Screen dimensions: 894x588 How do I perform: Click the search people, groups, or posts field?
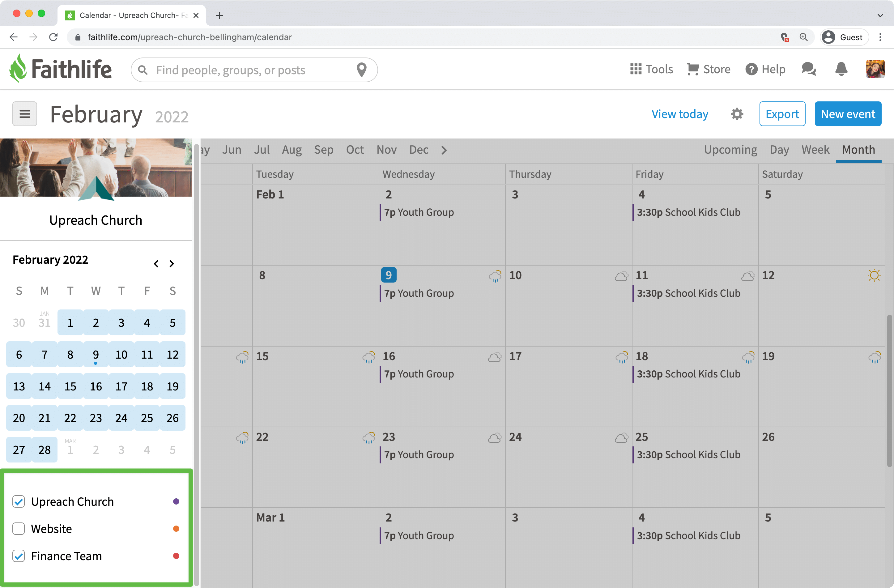pos(254,70)
